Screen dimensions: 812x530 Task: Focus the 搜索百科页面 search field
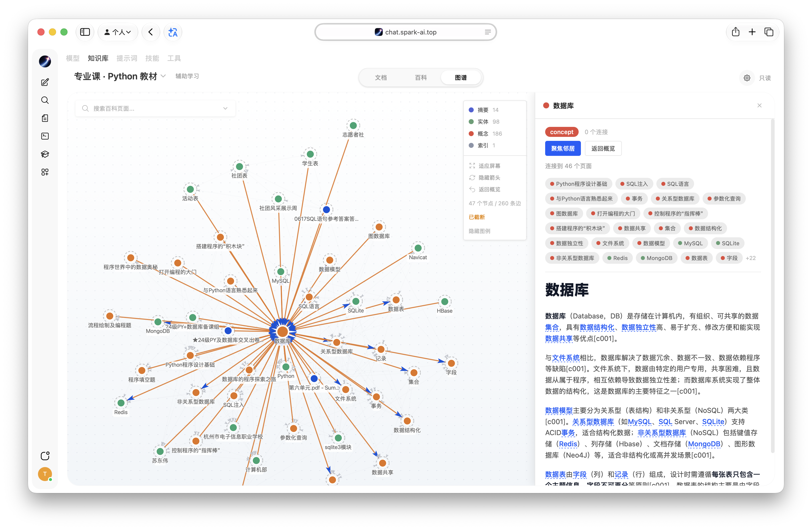click(x=155, y=108)
